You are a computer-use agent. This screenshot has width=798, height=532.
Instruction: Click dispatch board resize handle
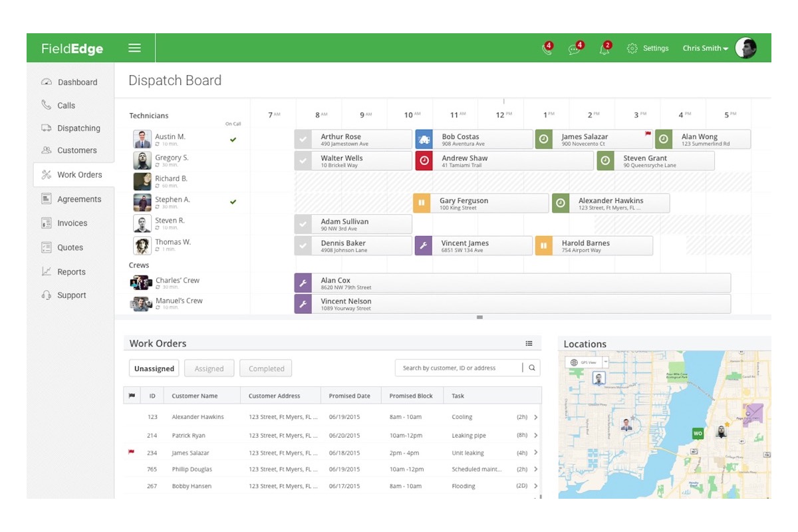479,318
